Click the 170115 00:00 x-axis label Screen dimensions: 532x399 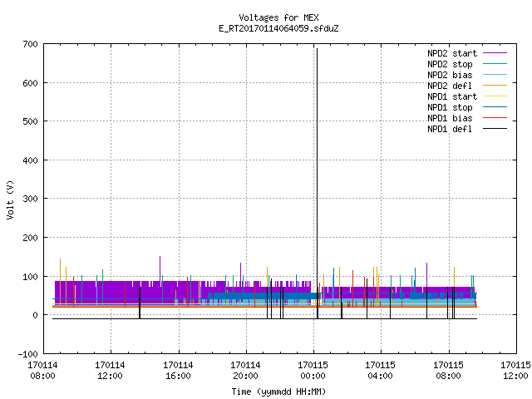point(313,371)
